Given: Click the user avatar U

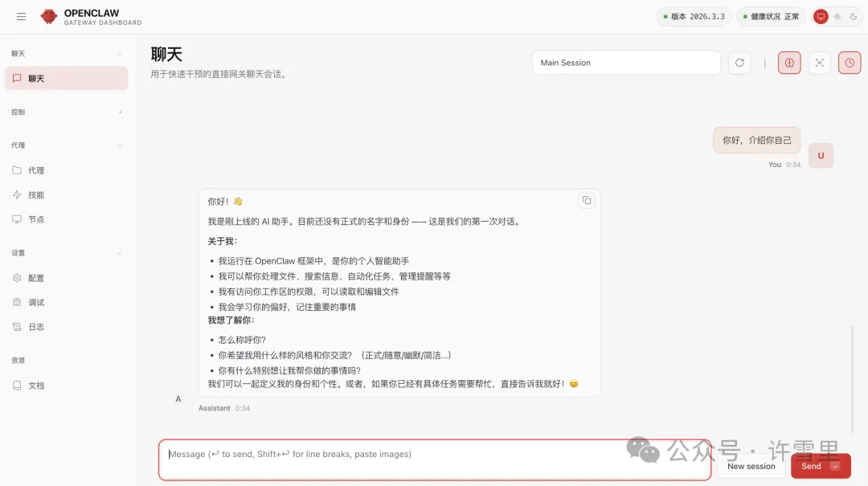Looking at the screenshot, I should click(x=821, y=156).
